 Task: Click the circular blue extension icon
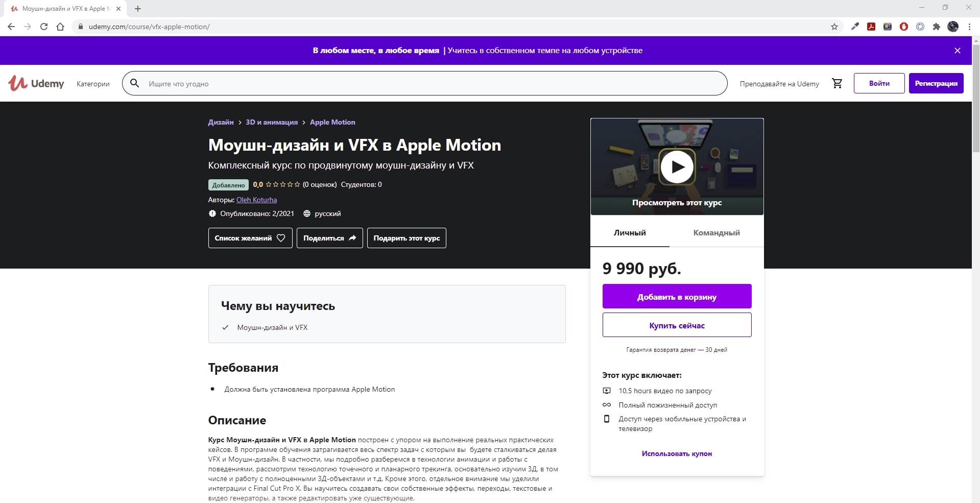pos(920,27)
